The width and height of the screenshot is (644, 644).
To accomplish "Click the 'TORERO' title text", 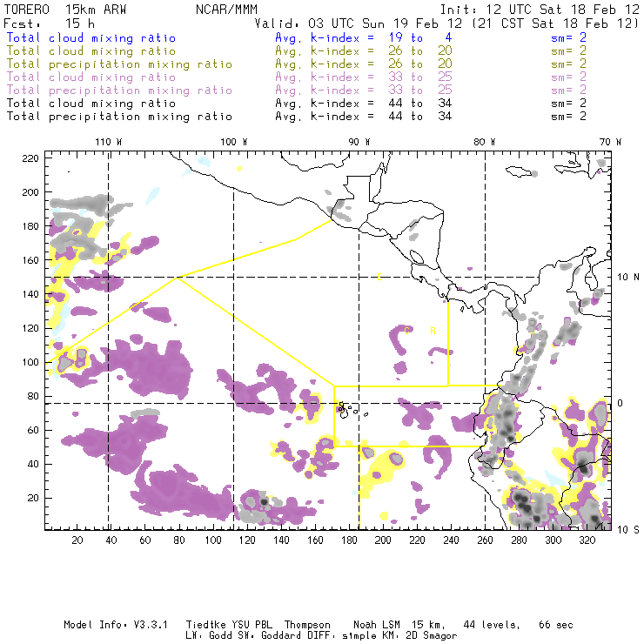I will tap(27, 10).
